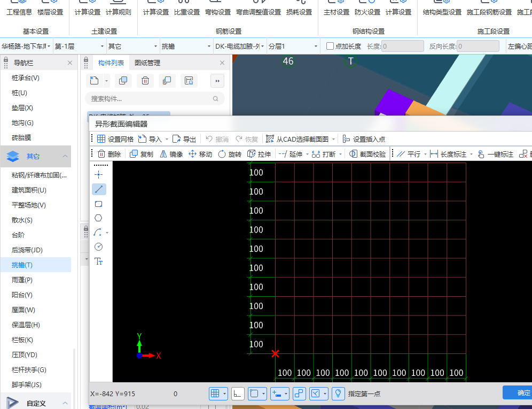Click 复制 copy tool in section editor
This screenshot has width=532, height=409.
[x=142, y=154]
